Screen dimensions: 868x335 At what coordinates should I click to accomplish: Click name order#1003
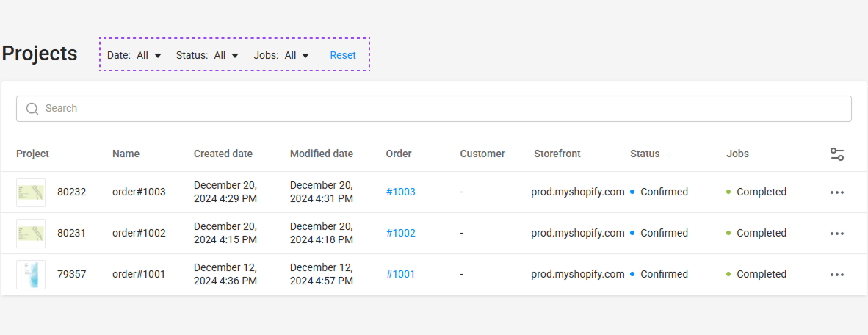tap(139, 192)
